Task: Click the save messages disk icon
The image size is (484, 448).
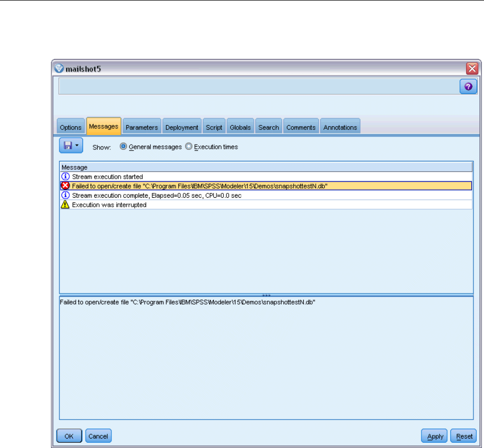Action: pyautogui.click(x=68, y=145)
